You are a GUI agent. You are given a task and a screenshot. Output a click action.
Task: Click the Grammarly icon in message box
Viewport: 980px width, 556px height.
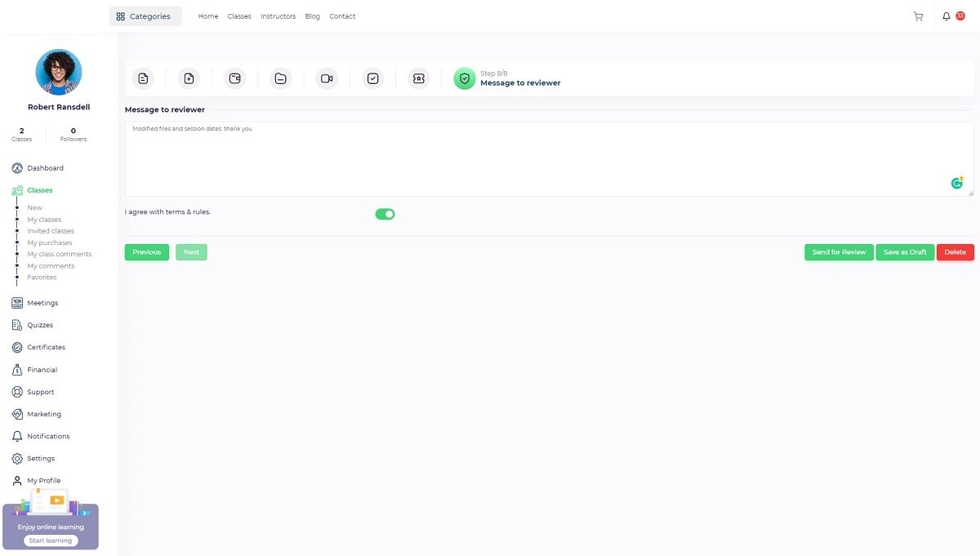(957, 183)
